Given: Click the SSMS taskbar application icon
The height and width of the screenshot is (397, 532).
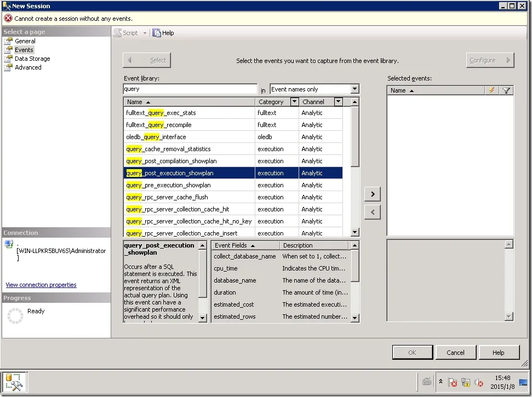Looking at the screenshot, I should click(14, 382).
